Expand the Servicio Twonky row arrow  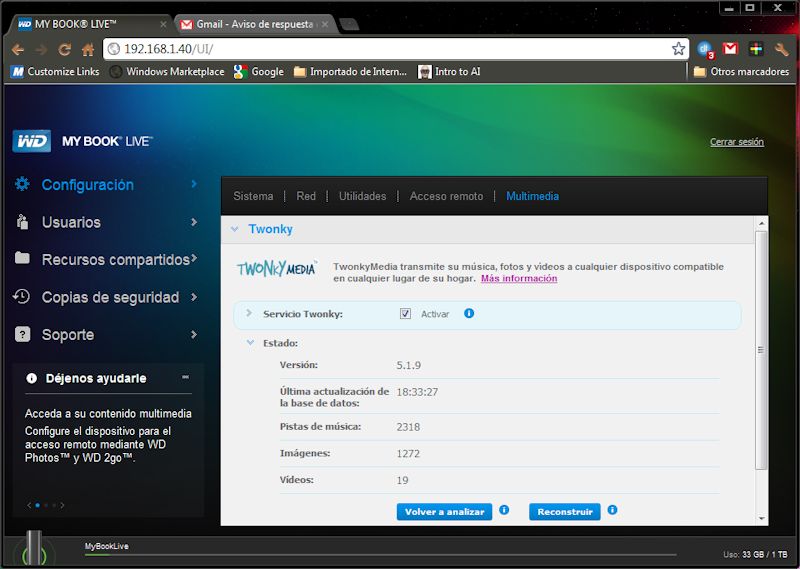(x=249, y=313)
